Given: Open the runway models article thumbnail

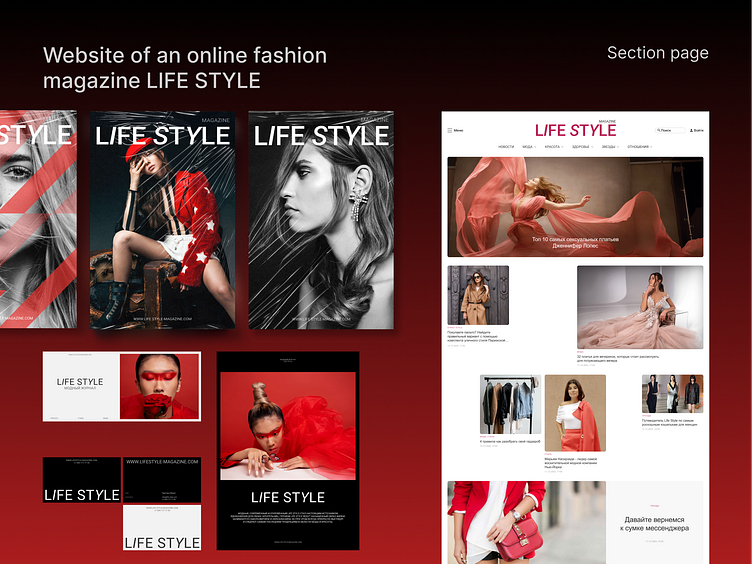Looking at the screenshot, I should pyautogui.click(x=672, y=394).
